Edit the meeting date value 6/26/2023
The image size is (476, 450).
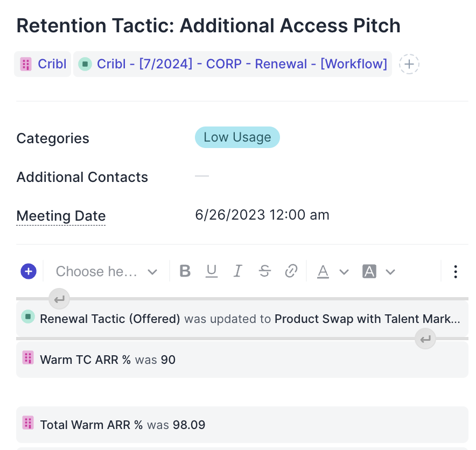pyautogui.click(x=262, y=215)
